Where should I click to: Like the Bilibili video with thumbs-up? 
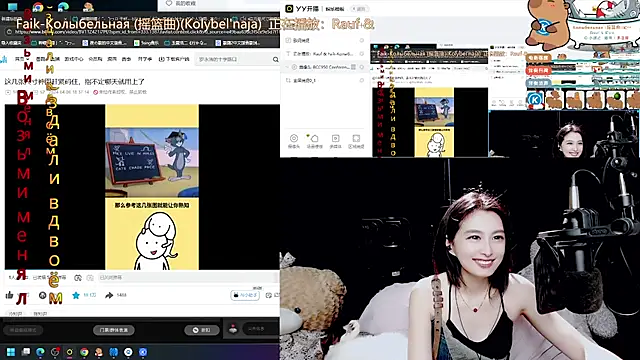pos(9,295)
